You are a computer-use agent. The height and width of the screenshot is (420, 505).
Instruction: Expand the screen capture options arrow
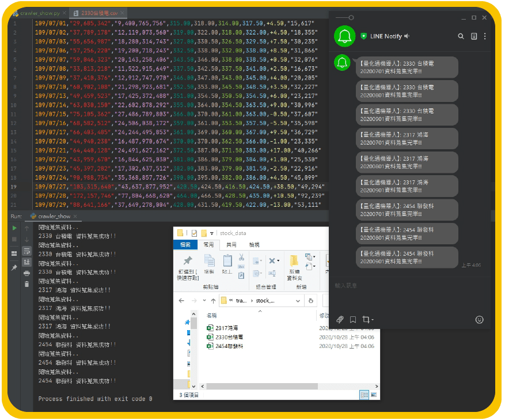[373, 320]
